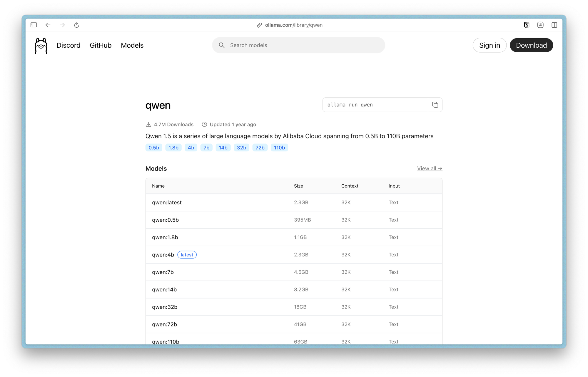Screen dimensions: 588x377
Task: Open the qwen:32b model
Action: pyautogui.click(x=165, y=307)
